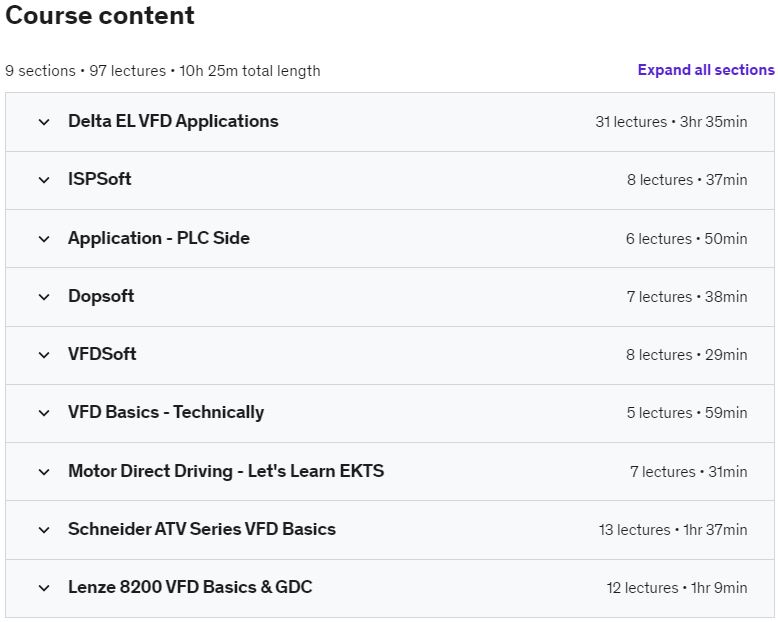
Task: Click the chevron icon next to VFDSoft
Action: click(44, 355)
